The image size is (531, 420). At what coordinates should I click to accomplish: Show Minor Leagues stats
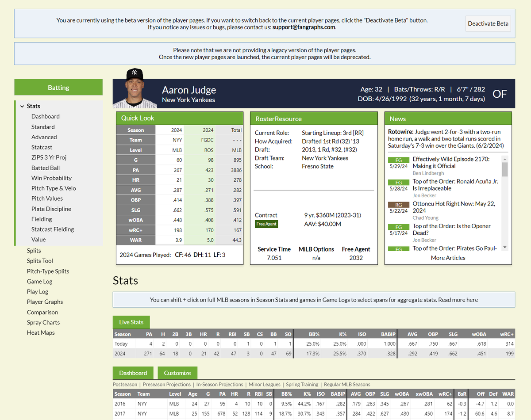pos(265,385)
